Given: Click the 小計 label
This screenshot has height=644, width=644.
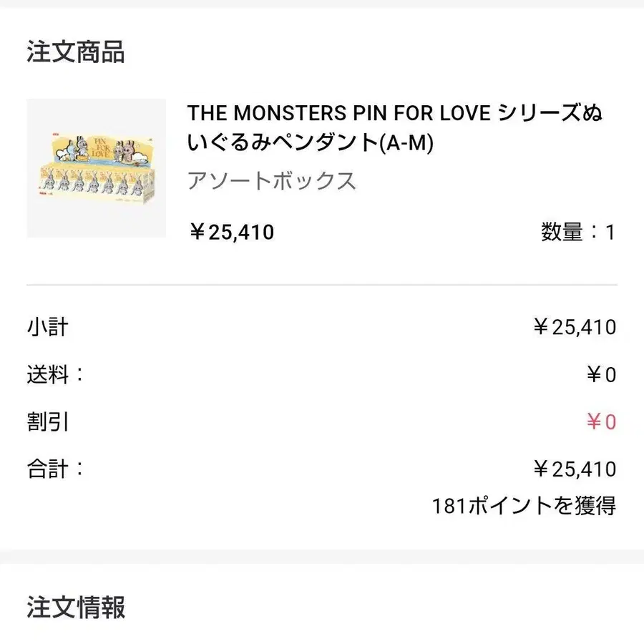Looking at the screenshot, I should 48,328.
